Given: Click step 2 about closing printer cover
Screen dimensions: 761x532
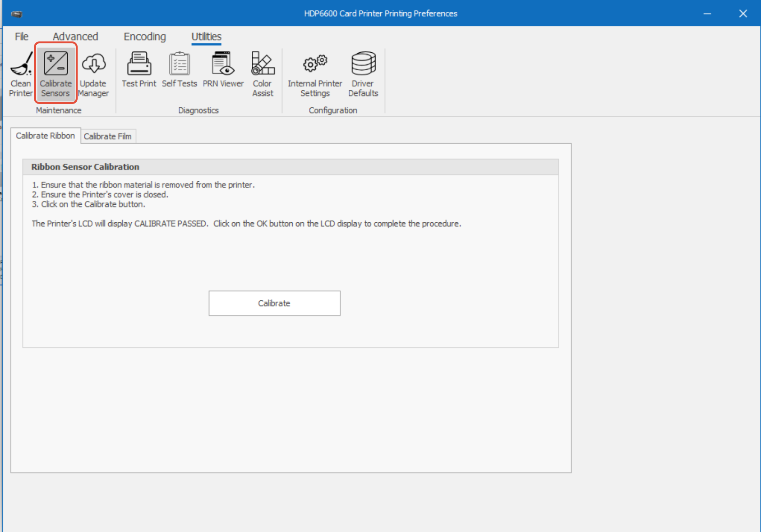Looking at the screenshot, I should pyautogui.click(x=100, y=194).
